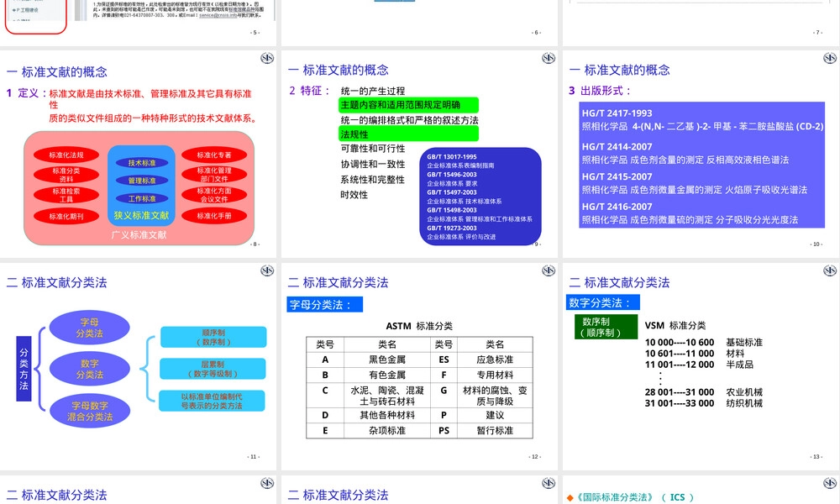Image resolution: width=840 pixels, height=504 pixels.
Task: Select the red 标准化管理部门文件 oval
Action: tap(214, 175)
